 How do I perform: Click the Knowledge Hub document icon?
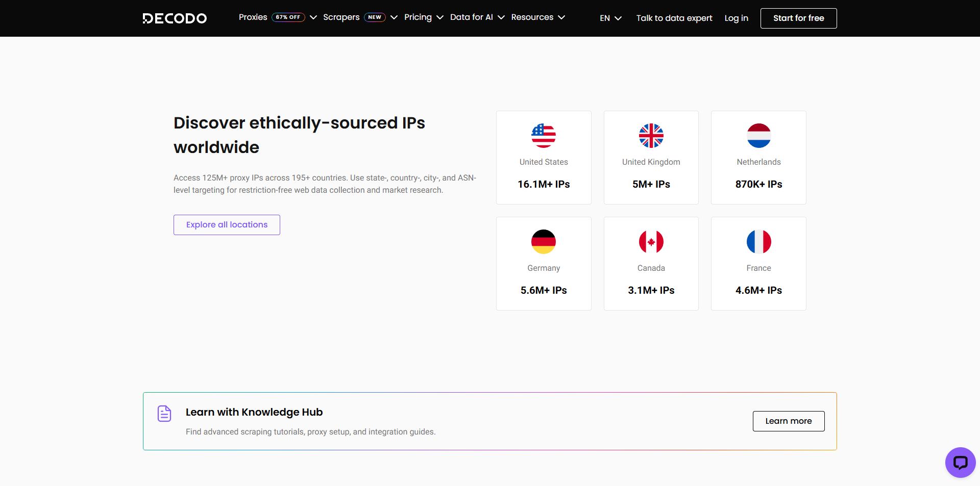pos(164,414)
